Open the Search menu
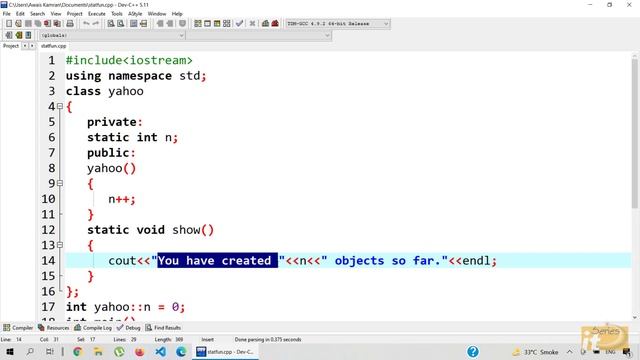 tap(38, 13)
